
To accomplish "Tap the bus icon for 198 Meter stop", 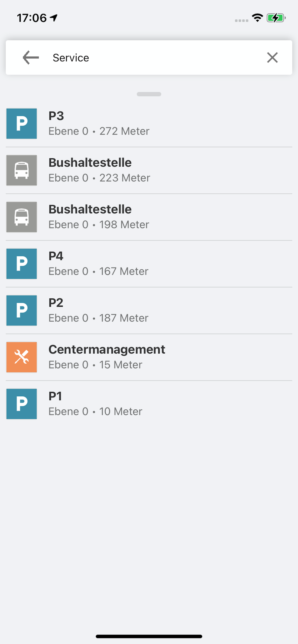I will (x=22, y=217).
